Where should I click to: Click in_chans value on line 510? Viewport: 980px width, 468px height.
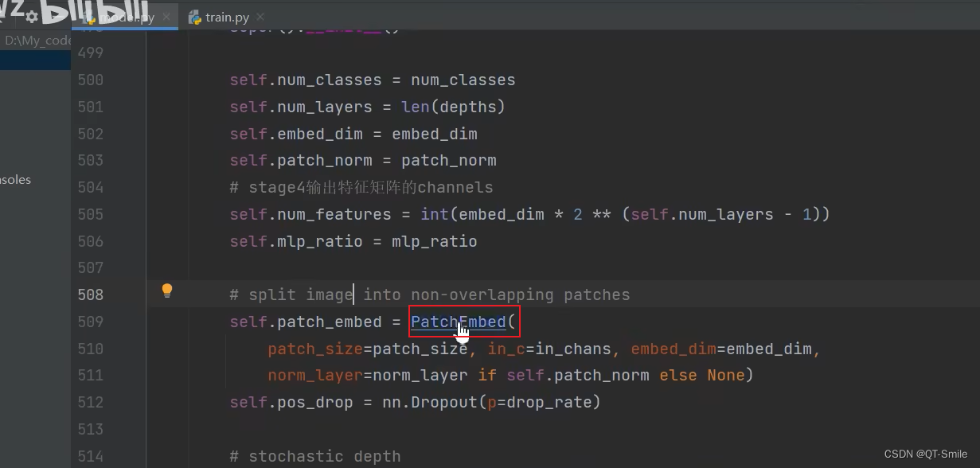[572, 349]
